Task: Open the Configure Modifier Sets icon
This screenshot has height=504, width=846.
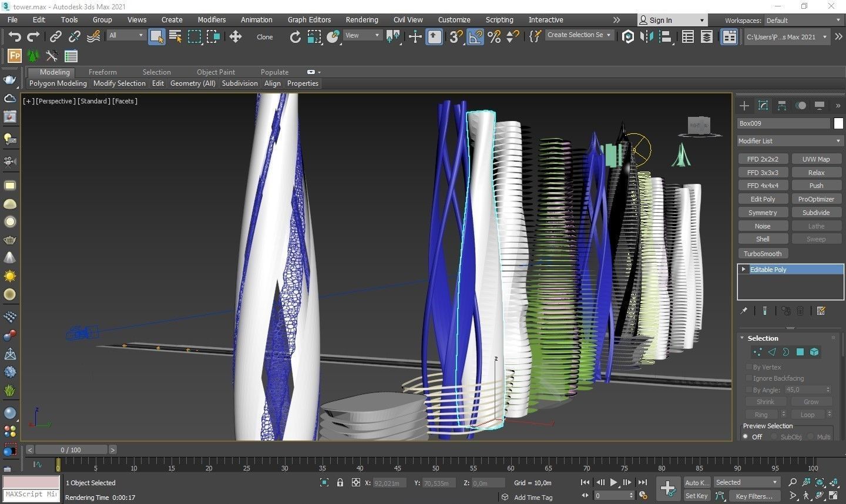Action: point(821,311)
